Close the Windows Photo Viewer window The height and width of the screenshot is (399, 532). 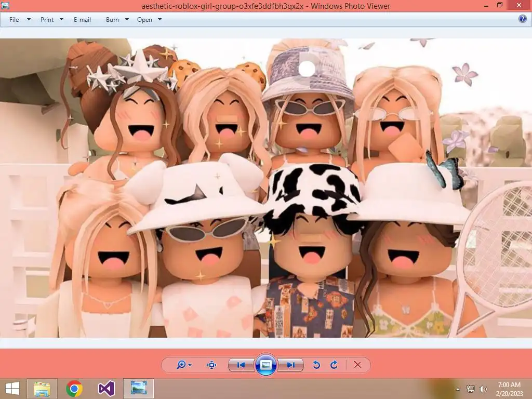point(519,5)
